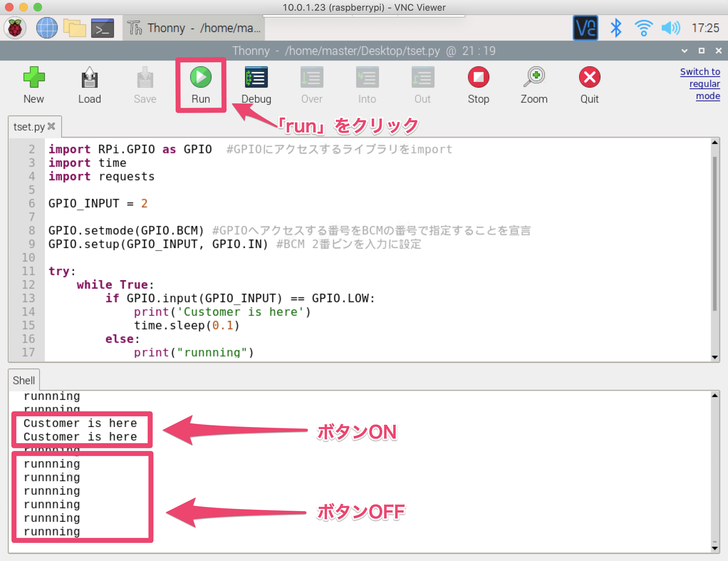
Task: Click Thonny taskbar window button
Action: coord(194,28)
